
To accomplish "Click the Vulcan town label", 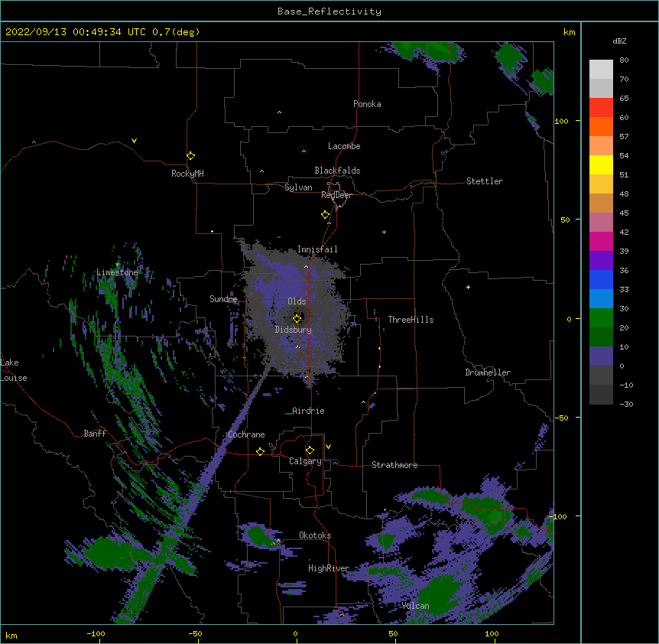I will (x=415, y=605).
